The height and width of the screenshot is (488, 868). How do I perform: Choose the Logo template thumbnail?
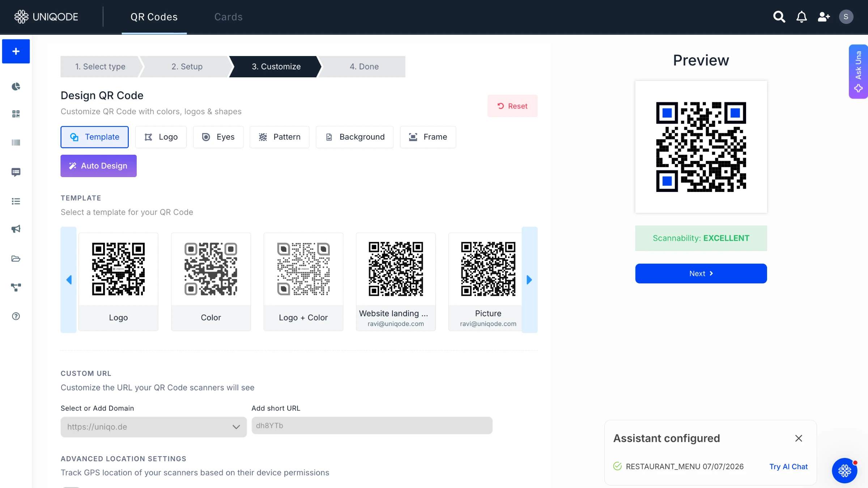coord(119,282)
